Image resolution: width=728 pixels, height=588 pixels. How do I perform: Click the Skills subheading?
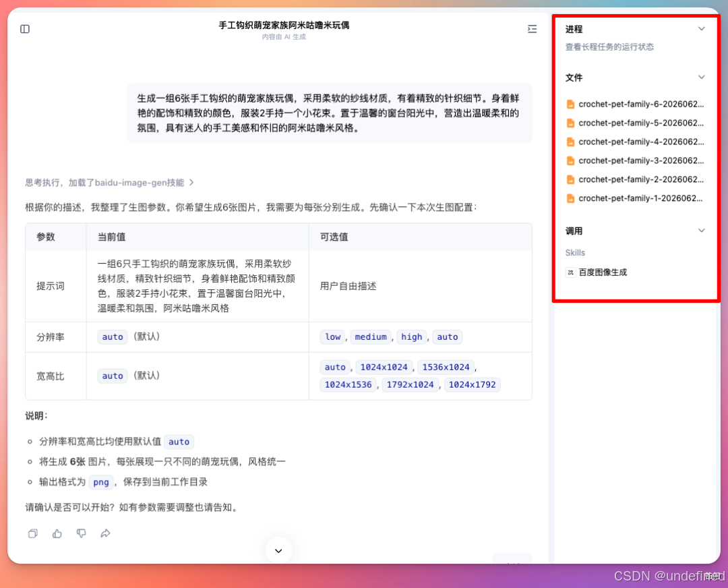[x=575, y=253]
